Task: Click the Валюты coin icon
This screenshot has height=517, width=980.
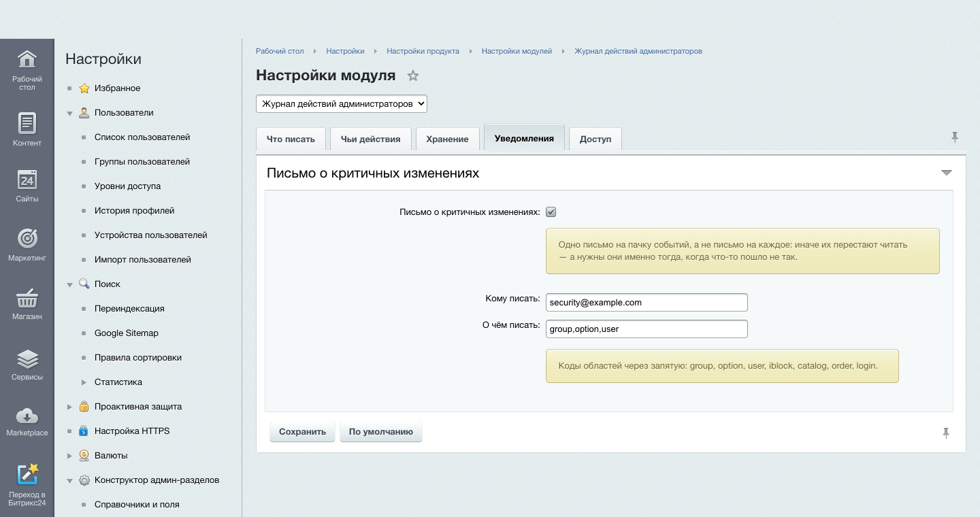Action: point(84,456)
